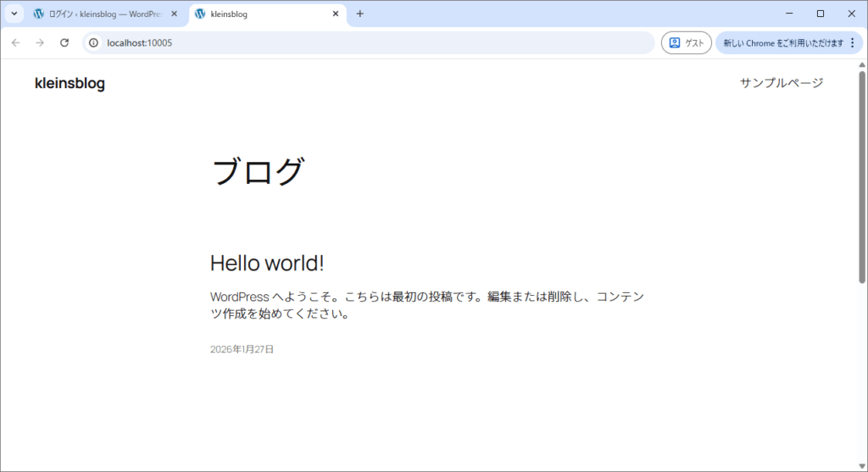Focus the address bar showing localhost:10005
This screenshot has height=472, width=868.
pos(364,42)
